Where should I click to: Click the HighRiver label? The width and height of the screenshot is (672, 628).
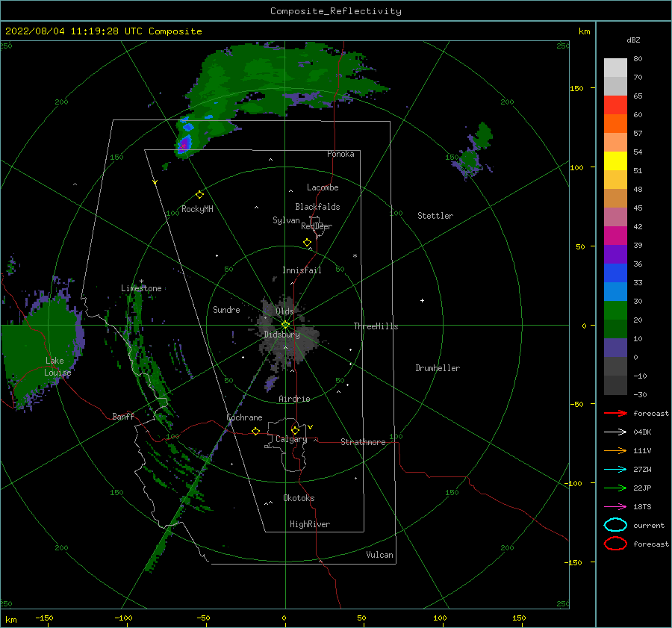[310, 524]
